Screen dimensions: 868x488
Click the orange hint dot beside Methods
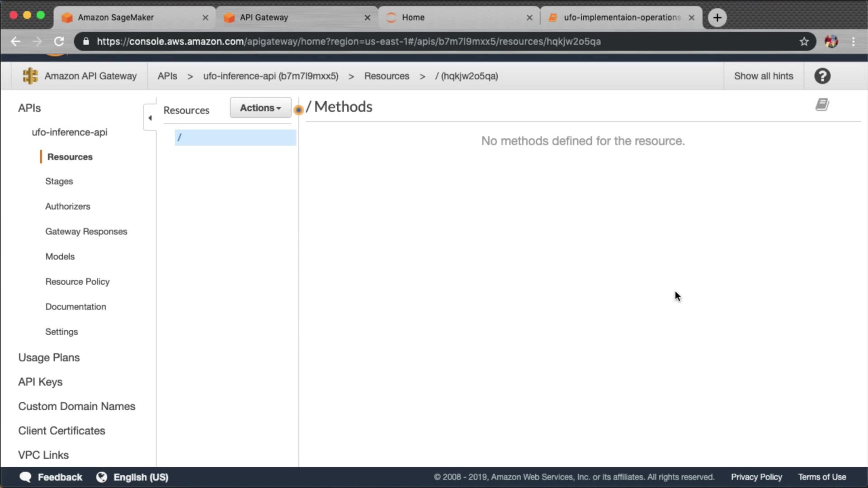click(298, 110)
